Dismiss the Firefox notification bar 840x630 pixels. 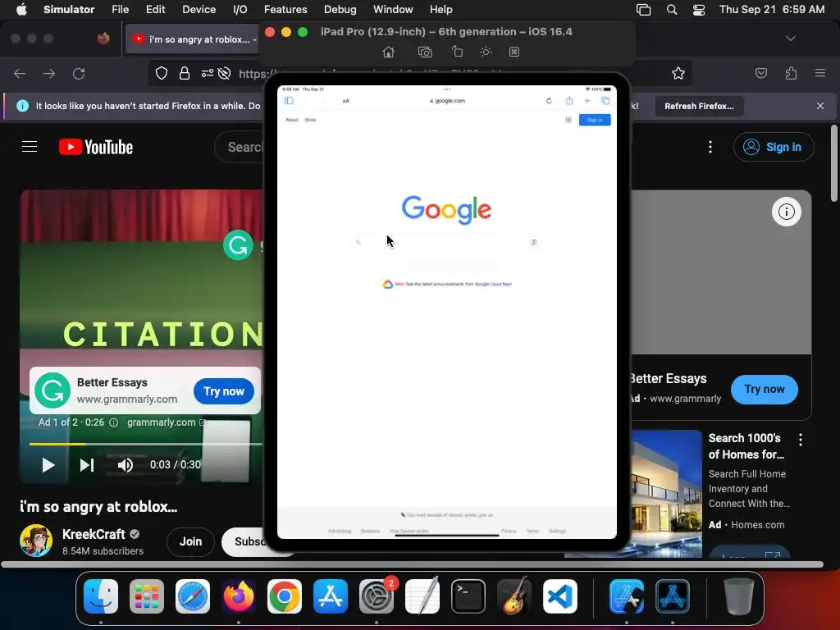[820, 106]
